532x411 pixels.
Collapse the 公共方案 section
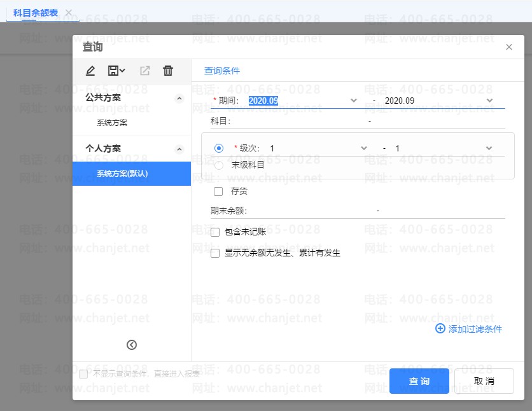pyautogui.click(x=179, y=98)
